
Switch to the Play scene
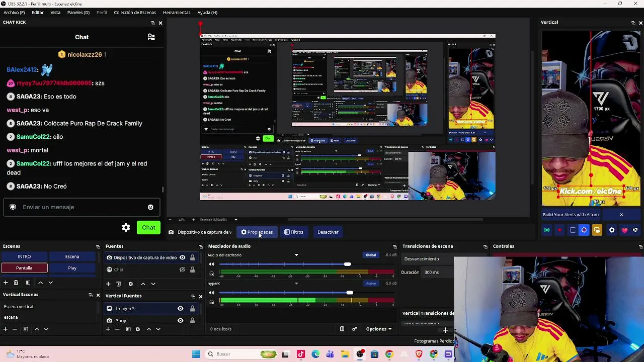pos(72,268)
